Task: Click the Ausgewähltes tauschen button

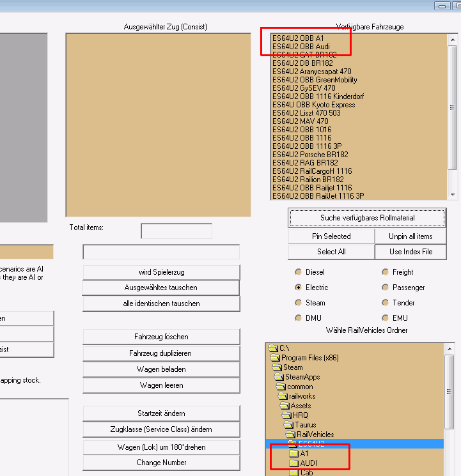Action: click(x=161, y=288)
